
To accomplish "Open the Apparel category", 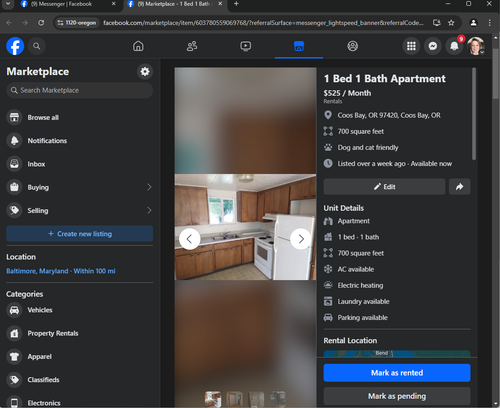I will click(79, 357).
